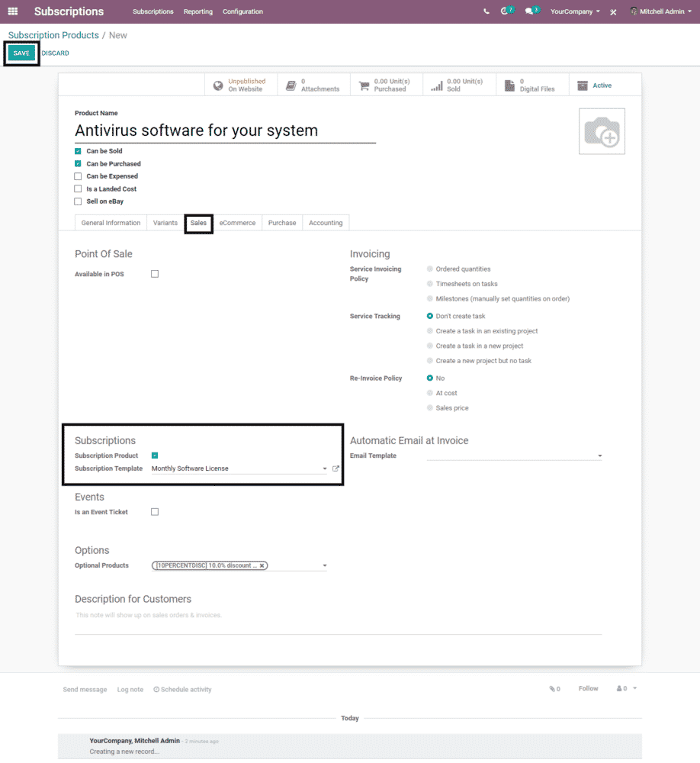Click the Discard button
The height and width of the screenshot is (763, 700).
55,53
